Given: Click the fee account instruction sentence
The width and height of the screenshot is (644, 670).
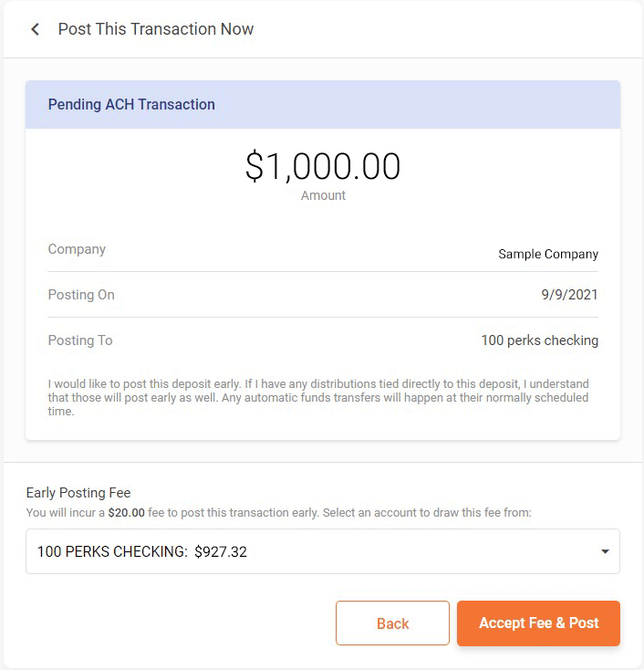Looking at the screenshot, I should pos(278,513).
